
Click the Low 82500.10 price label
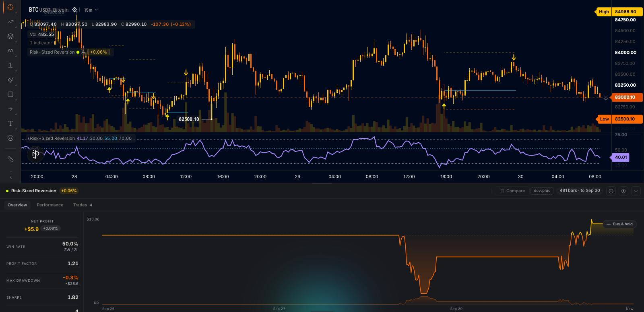pyautogui.click(x=619, y=119)
